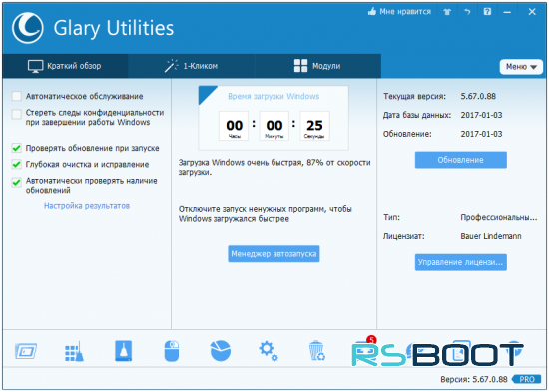Open the disk analysis pie chart icon
Viewport: 549px width, 392px height.
[221, 351]
